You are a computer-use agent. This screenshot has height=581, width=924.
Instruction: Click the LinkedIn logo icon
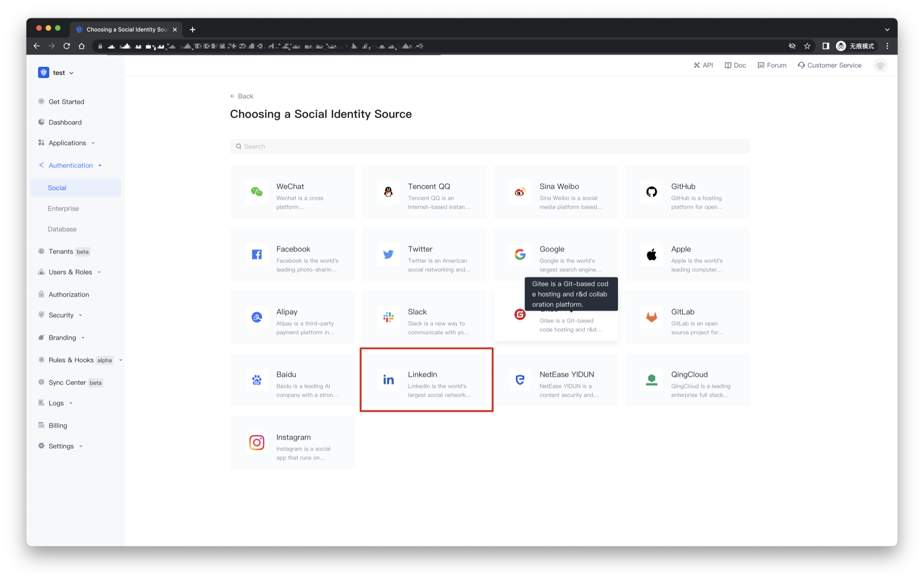pyautogui.click(x=388, y=379)
